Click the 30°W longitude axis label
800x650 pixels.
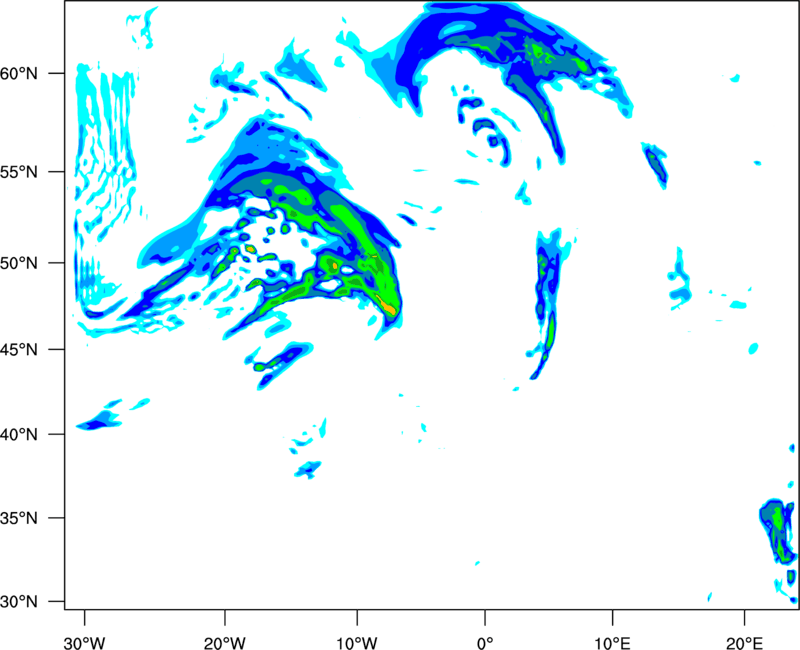(x=84, y=643)
